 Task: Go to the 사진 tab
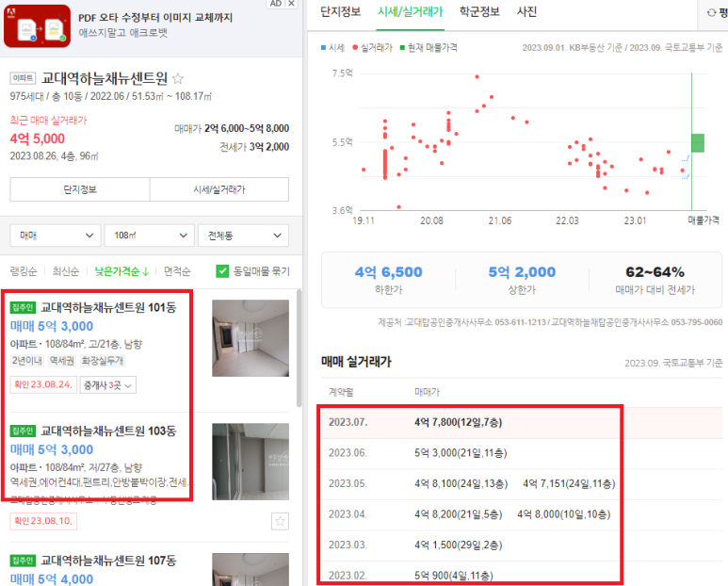pyautogui.click(x=526, y=11)
